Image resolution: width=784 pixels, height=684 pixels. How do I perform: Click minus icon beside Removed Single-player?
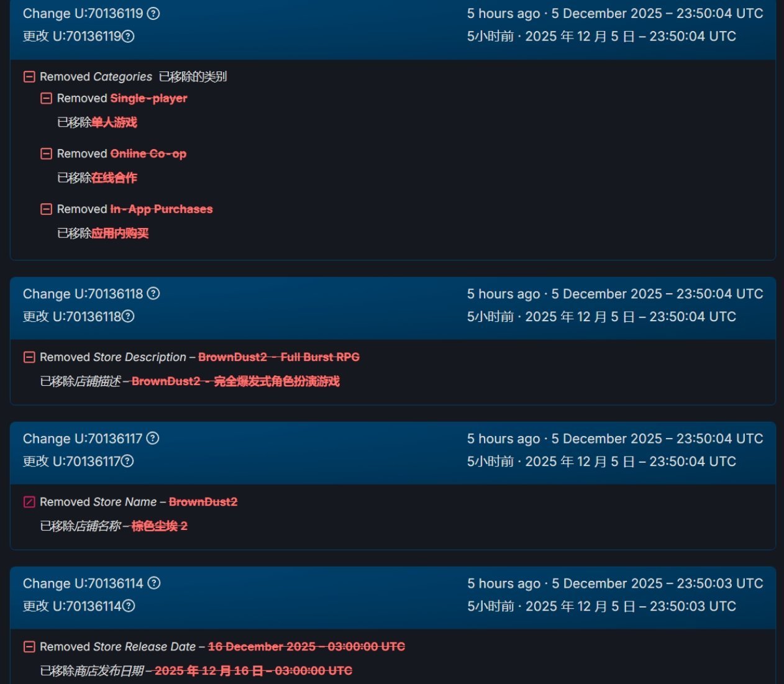[x=46, y=98]
